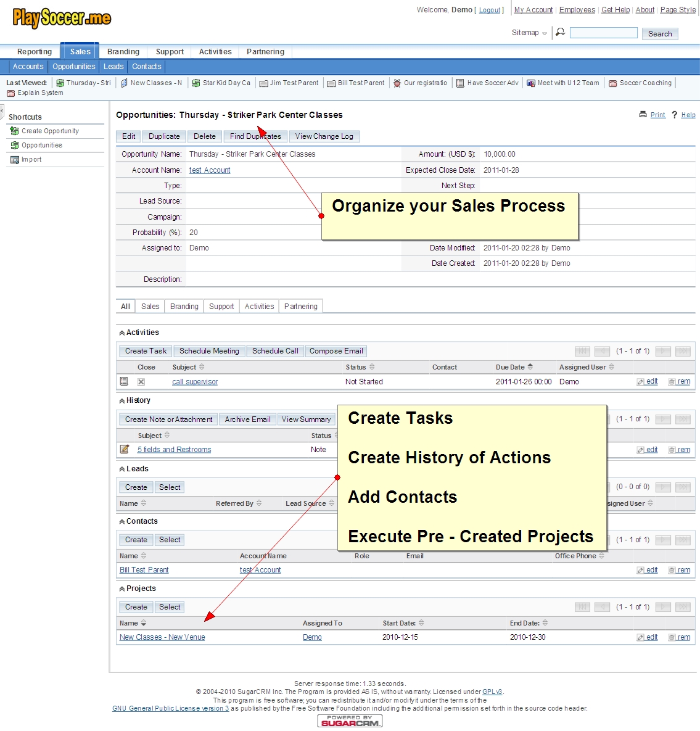The width and height of the screenshot is (700, 731).
Task: Click the Powered by SugarCRM logo
Action: tap(350, 721)
